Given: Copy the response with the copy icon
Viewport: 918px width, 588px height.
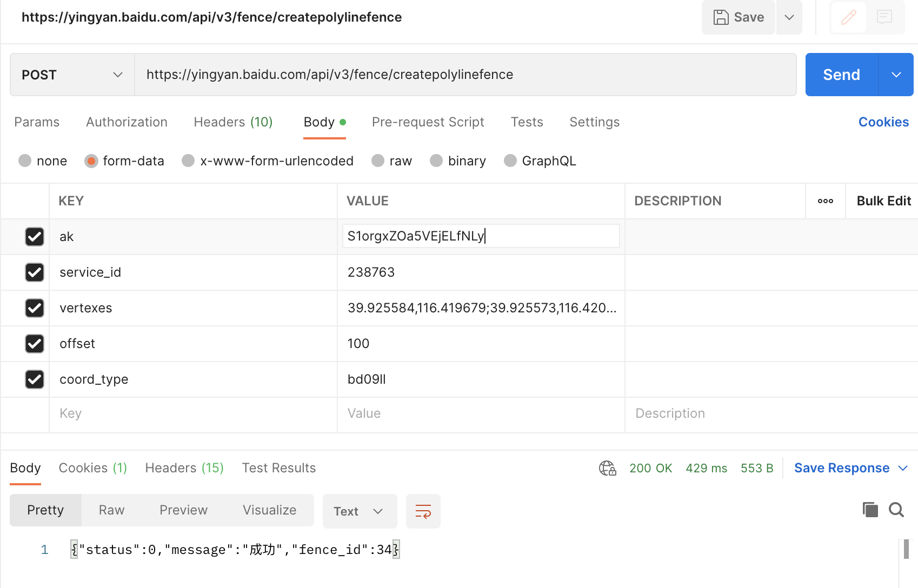Looking at the screenshot, I should (x=870, y=510).
